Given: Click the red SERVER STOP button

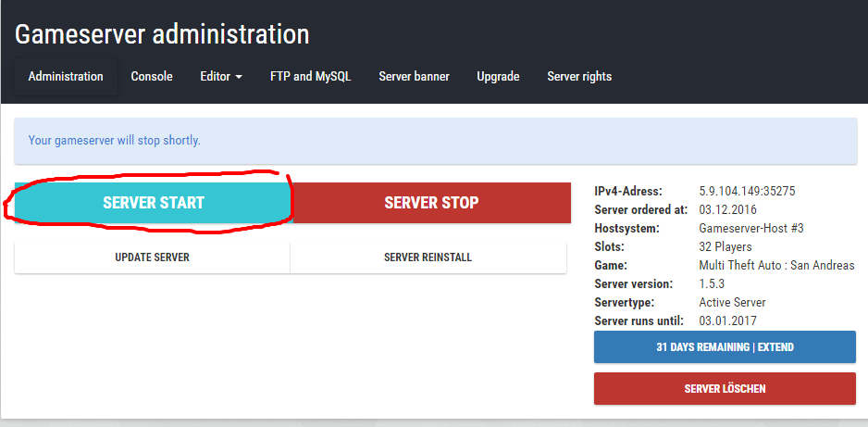Looking at the screenshot, I should pos(431,203).
